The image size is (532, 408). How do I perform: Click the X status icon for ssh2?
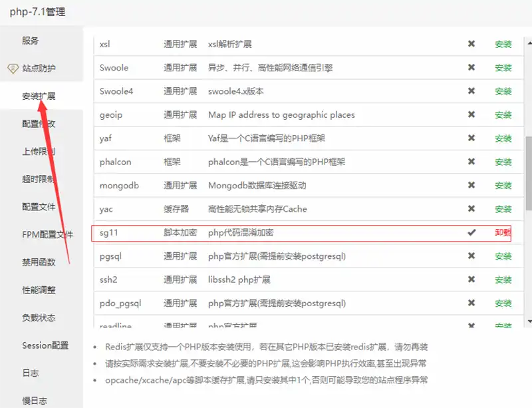pyautogui.click(x=471, y=280)
